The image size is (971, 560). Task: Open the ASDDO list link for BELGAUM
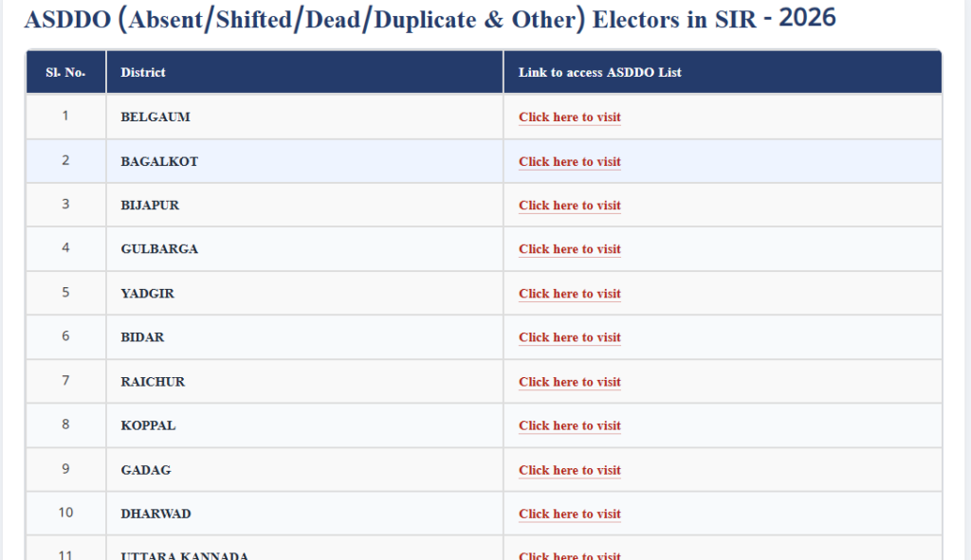point(569,117)
